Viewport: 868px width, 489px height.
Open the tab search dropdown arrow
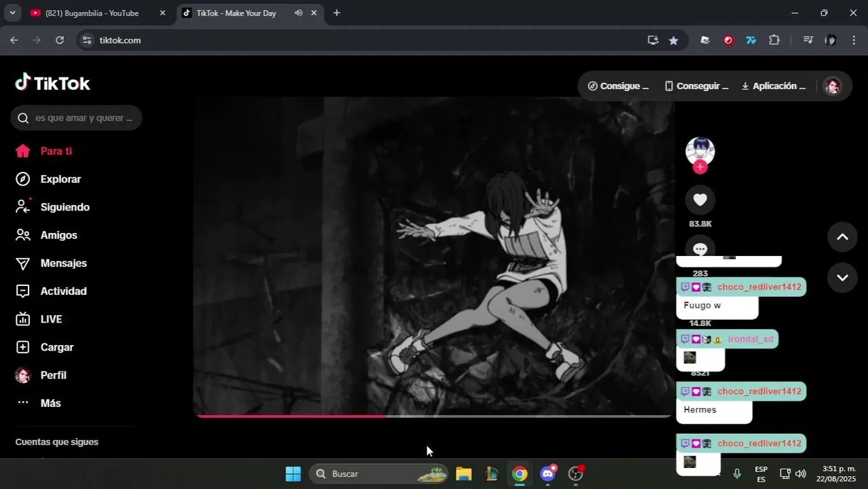[12, 13]
